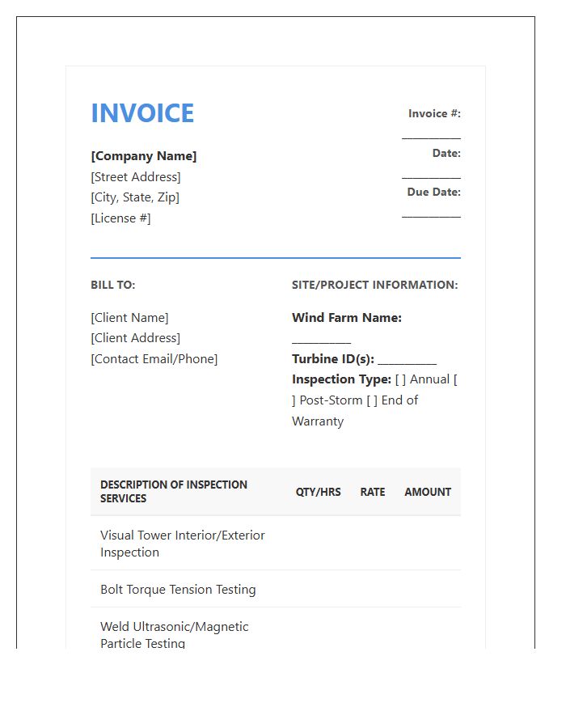Image resolution: width=566 pixels, height=728 pixels.
Task: Click the [Street Address] placeholder
Action: [136, 177]
